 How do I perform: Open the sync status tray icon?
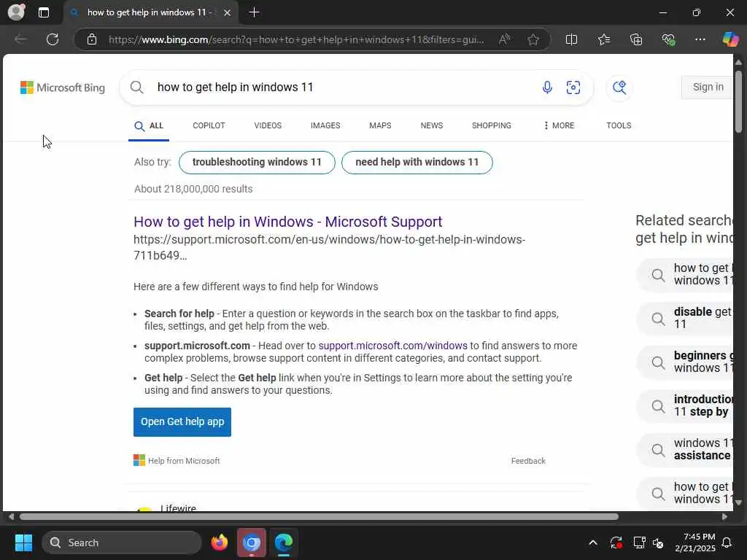616,542
